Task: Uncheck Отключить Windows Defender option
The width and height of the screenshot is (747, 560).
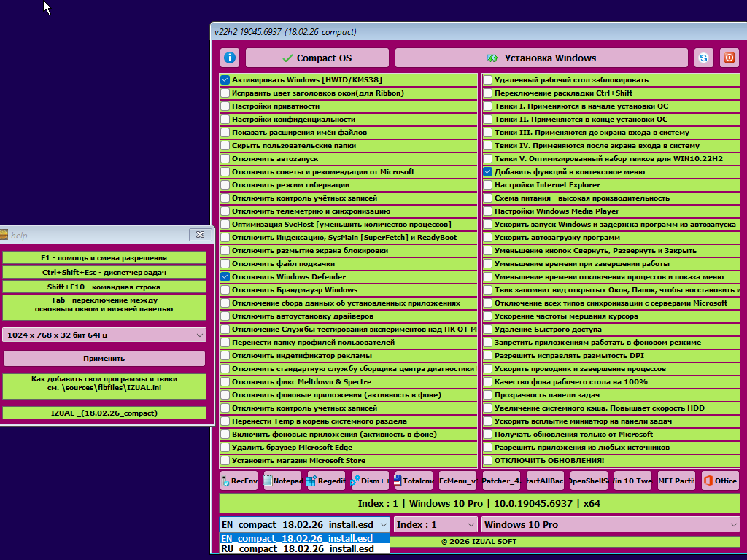Action: (225, 277)
